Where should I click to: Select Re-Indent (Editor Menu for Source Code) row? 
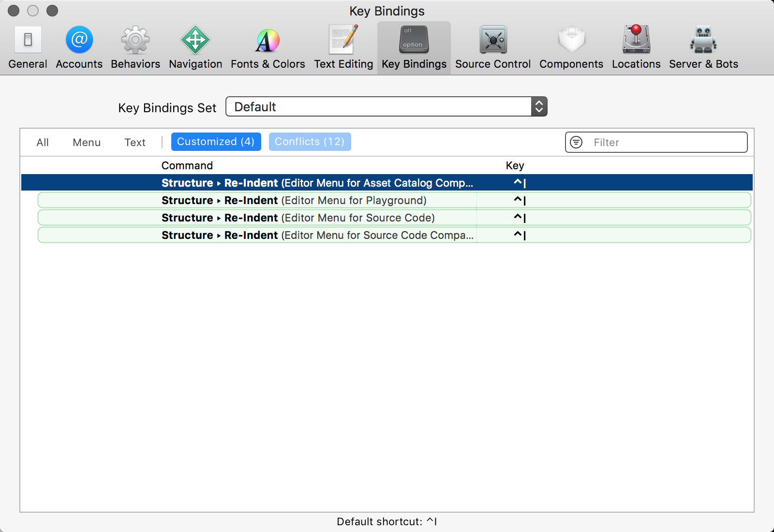(394, 218)
